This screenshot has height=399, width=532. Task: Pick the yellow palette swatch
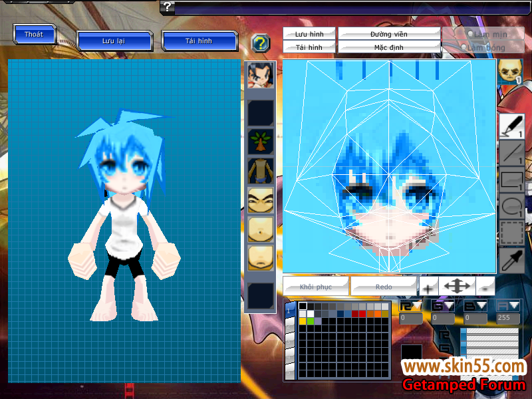click(x=303, y=321)
